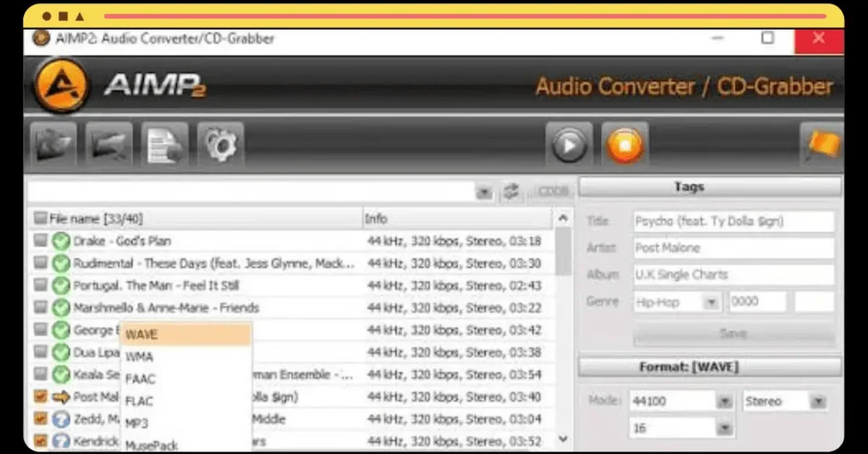
Task: Open the Stereo channel dropdown
Action: point(818,401)
